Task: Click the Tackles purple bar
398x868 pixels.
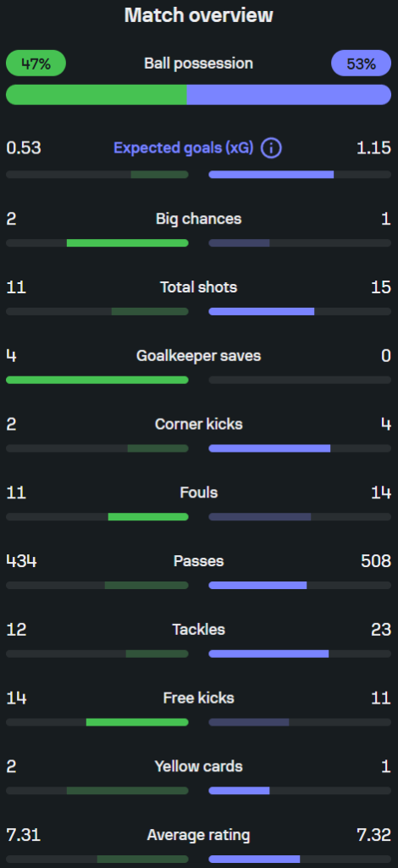Action: [x=268, y=654]
